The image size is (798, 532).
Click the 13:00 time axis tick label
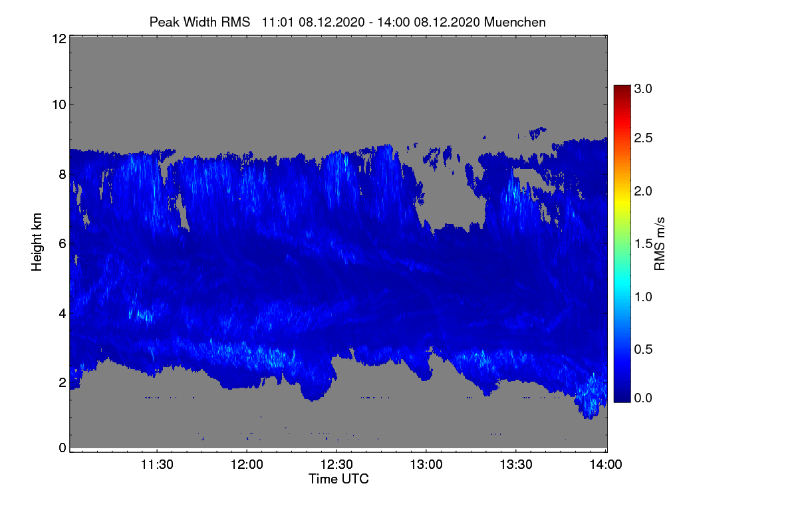[426, 465]
